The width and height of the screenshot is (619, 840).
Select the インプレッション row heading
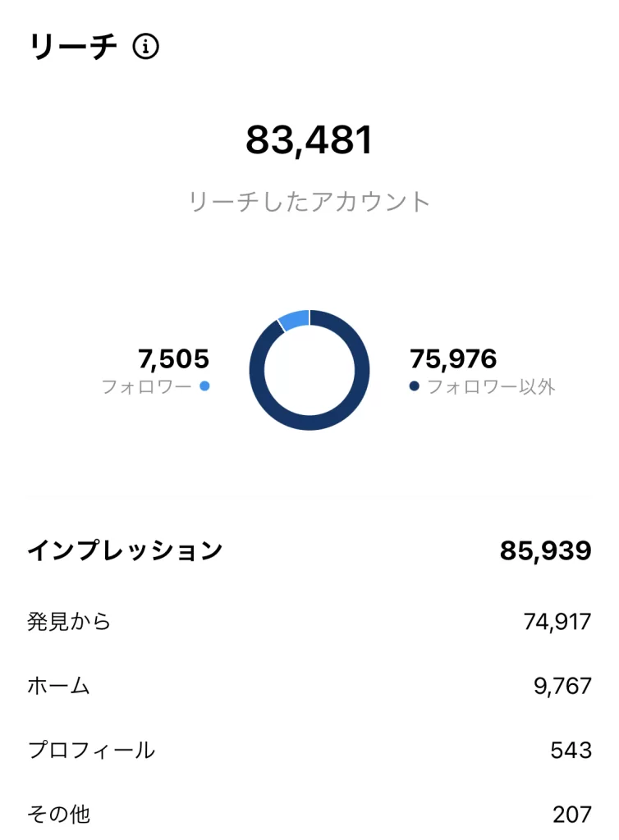pos(125,550)
